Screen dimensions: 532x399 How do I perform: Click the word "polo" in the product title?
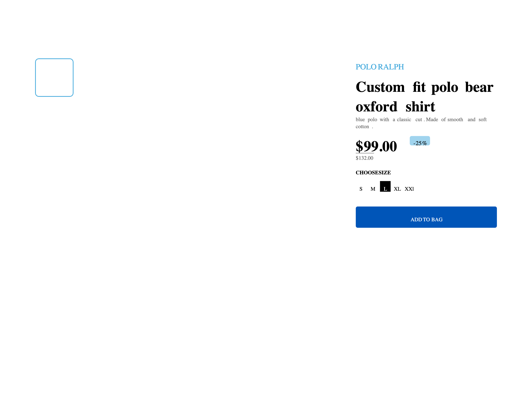click(445, 87)
